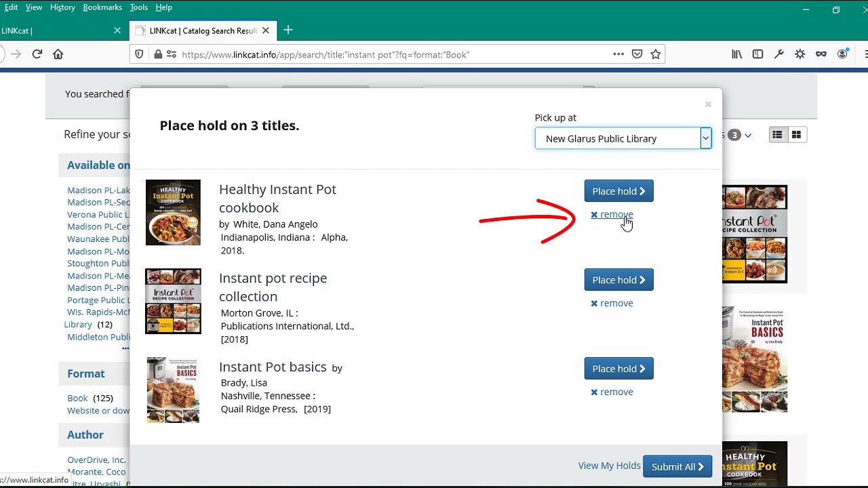Save page to Pocket
This screenshot has height=488, width=868.
coord(637,54)
